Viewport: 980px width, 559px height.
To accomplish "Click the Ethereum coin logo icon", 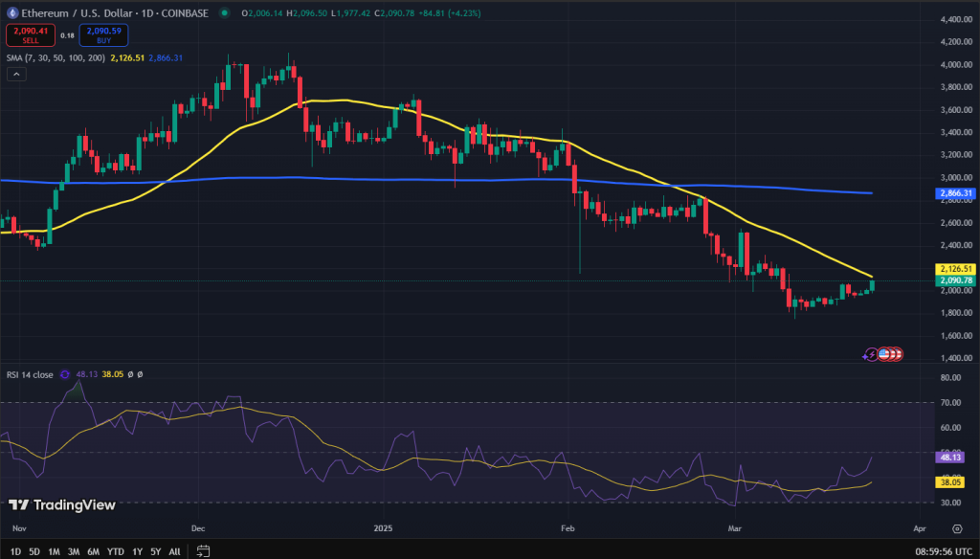I will (11, 13).
